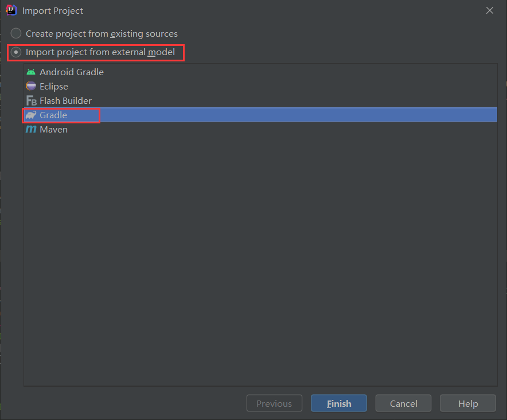The height and width of the screenshot is (420, 507).
Task: Close the Import Project dialog with X
Action: 489,10
